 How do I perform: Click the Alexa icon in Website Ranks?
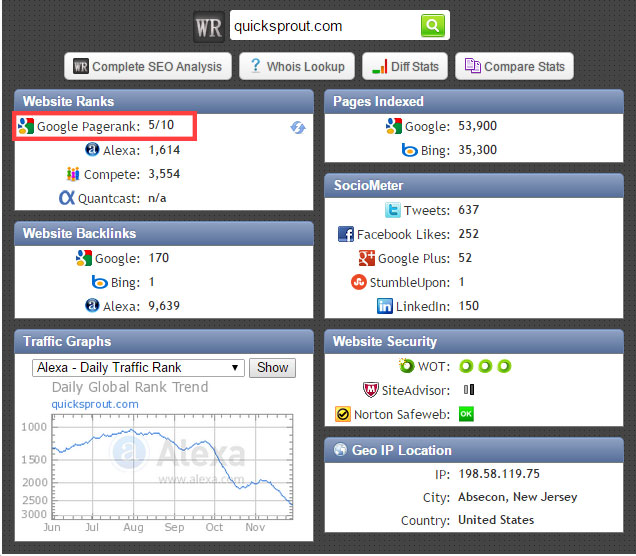[x=92, y=149]
